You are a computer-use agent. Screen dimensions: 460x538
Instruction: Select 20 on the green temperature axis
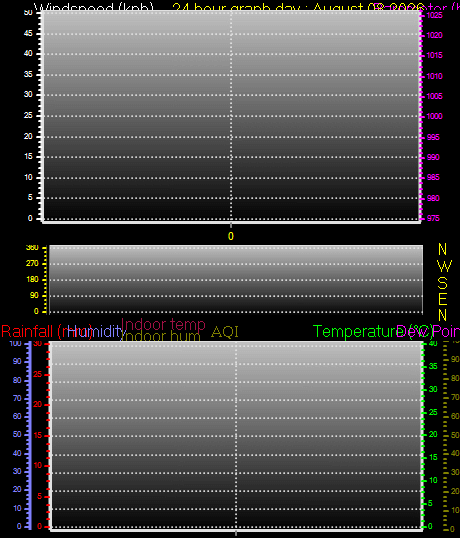click(433, 434)
